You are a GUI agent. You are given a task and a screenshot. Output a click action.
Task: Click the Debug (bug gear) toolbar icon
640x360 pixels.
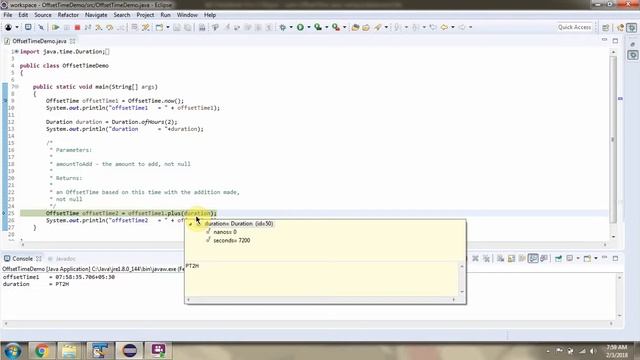point(282,27)
